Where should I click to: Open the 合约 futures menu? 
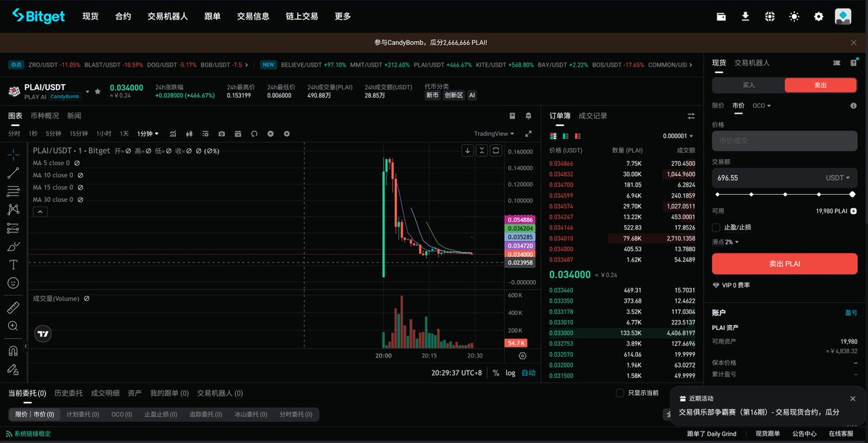coord(123,16)
